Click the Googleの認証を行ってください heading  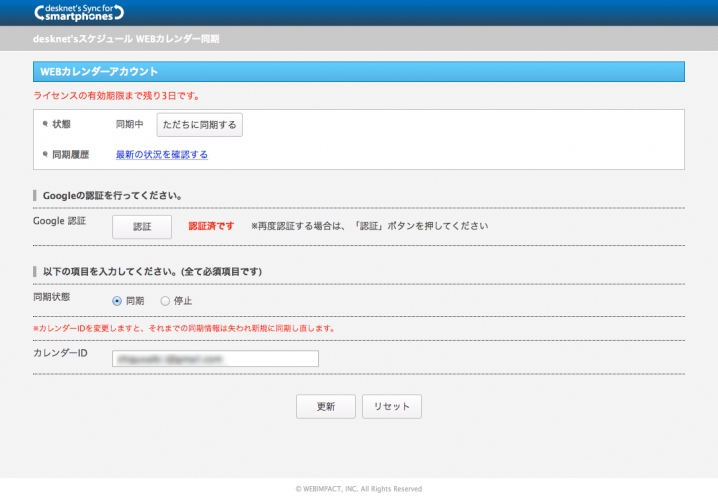coord(113,196)
